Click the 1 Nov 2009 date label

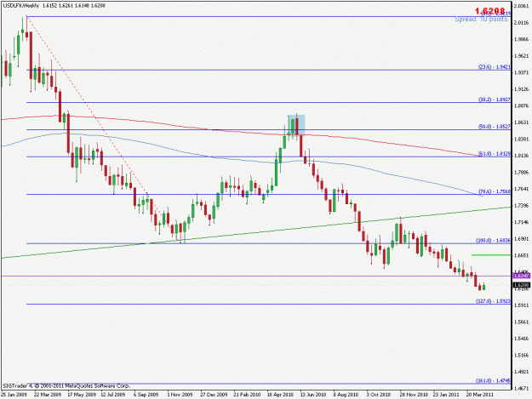click(x=180, y=395)
